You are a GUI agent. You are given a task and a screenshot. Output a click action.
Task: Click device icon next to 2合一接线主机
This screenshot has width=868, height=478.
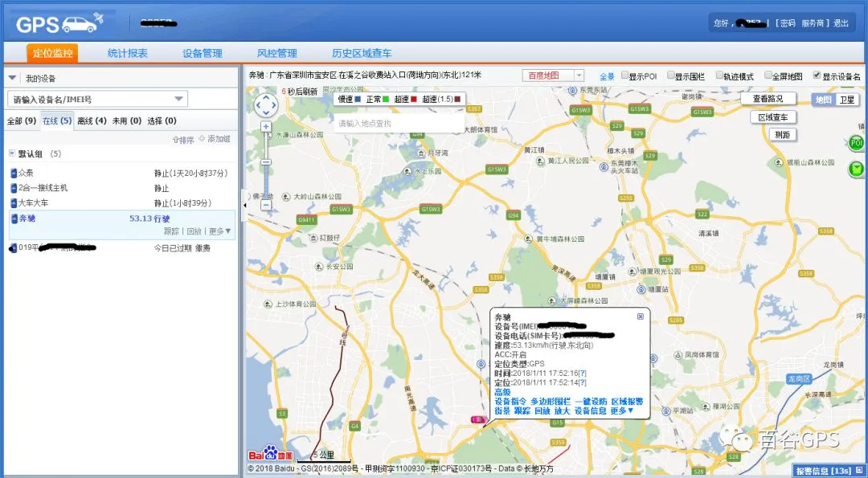[x=14, y=188]
